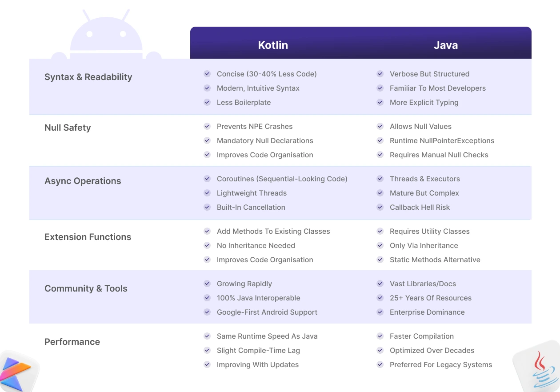Click the checkmark beside 'Google-First Android Support'
The image size is (560, 392).
[x=207, y=312]
